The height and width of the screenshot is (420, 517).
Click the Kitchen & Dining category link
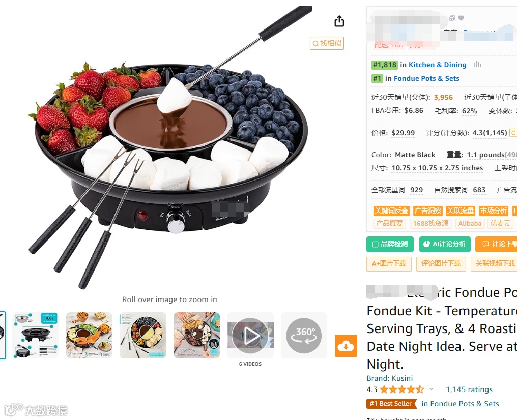tap(437, 65)
